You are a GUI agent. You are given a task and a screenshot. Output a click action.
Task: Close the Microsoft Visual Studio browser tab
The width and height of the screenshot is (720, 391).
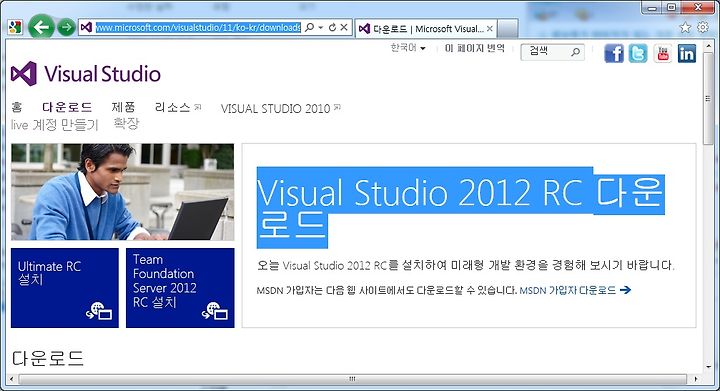coord(489,28)
